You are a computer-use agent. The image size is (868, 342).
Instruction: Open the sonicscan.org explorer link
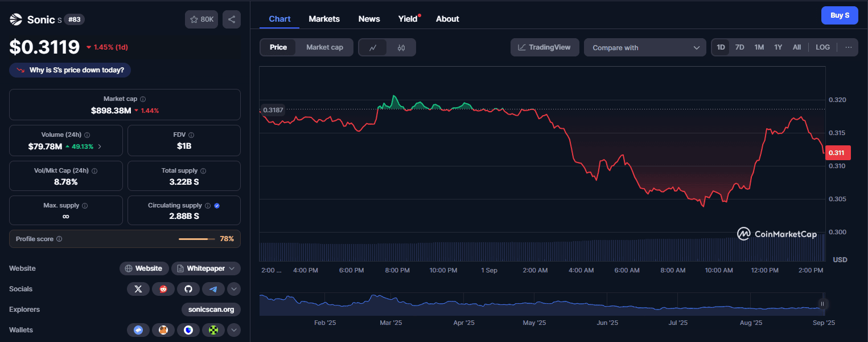(211, 310)
